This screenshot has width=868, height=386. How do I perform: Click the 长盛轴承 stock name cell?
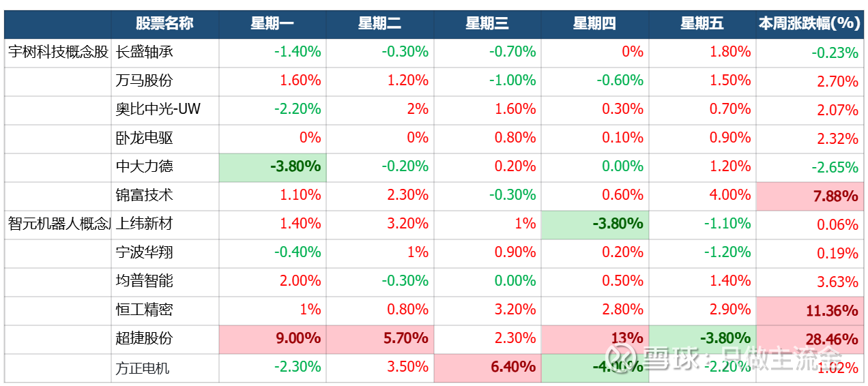(164, 52)
